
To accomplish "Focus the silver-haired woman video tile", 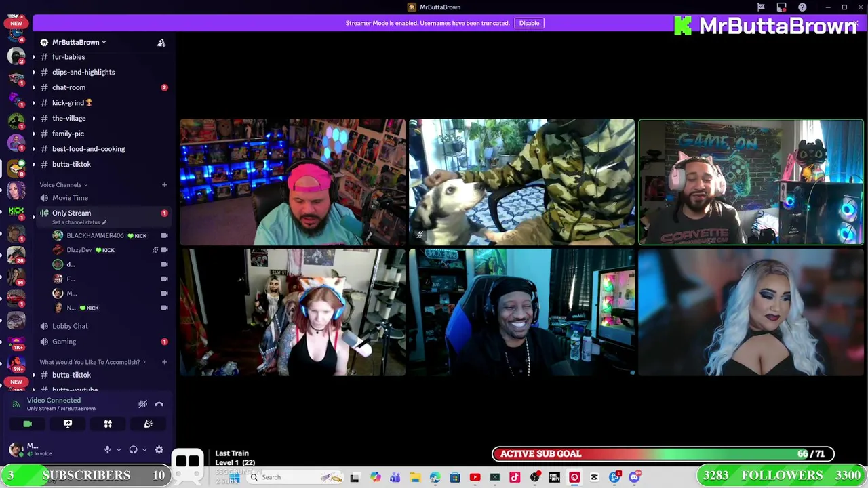I will [751, 312].
